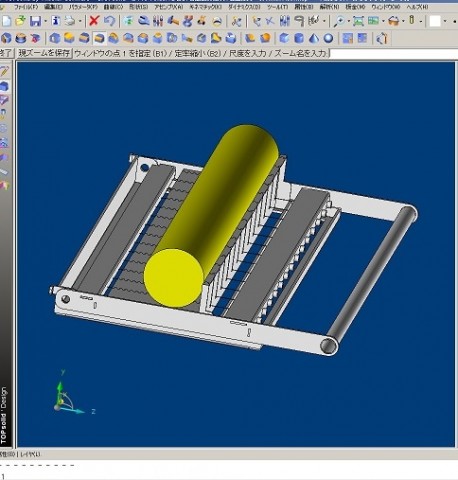Open the ツール(T) menu
458x480 pixels.
pos(277,7)
